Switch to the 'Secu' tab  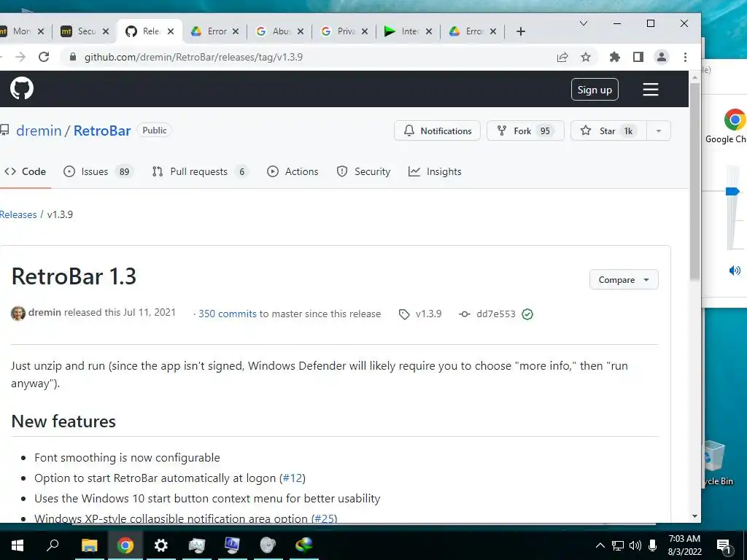coord(86,31)
